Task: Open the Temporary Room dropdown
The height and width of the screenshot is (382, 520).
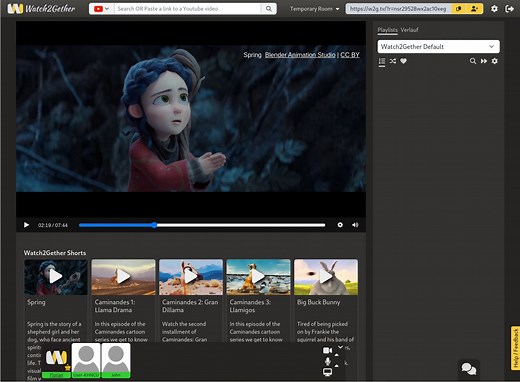Action: [314, 9]
